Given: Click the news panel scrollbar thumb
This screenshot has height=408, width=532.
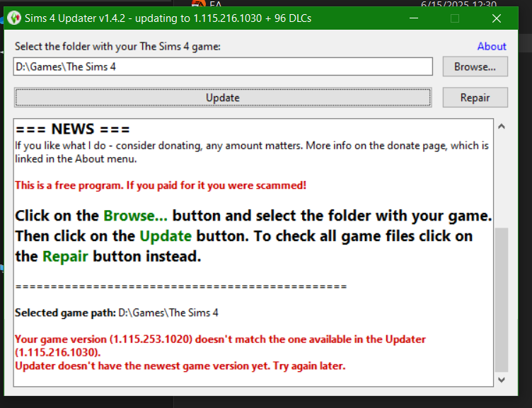Looking at the screenshot, I should click(x=502, y=300).
